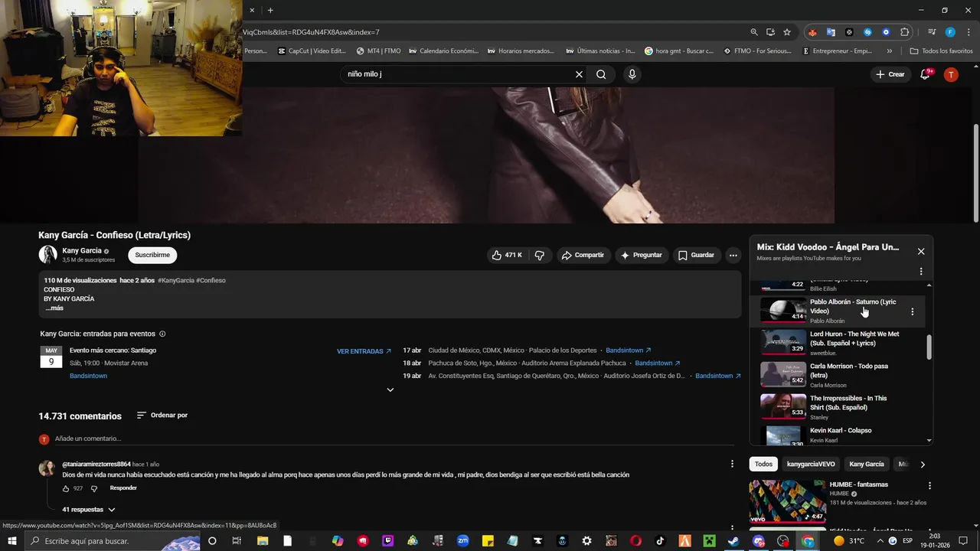Select the Kany García filter chip
This screenshot has height=551, width=980.
click(x=867, y=464)
